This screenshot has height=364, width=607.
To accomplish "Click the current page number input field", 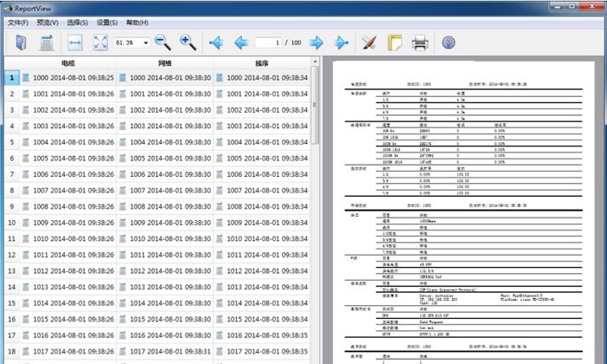I will pyautogui.click(x=268, y=42).
